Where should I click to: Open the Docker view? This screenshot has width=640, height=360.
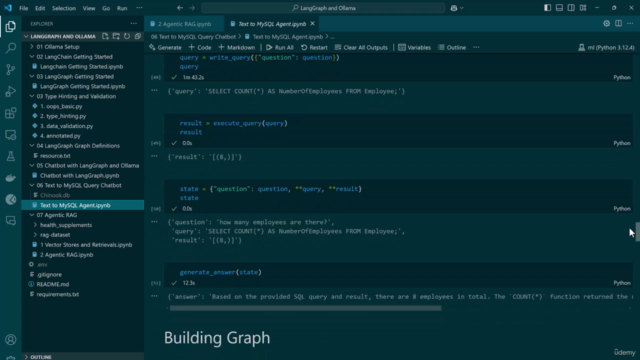[x=11, y=178]
